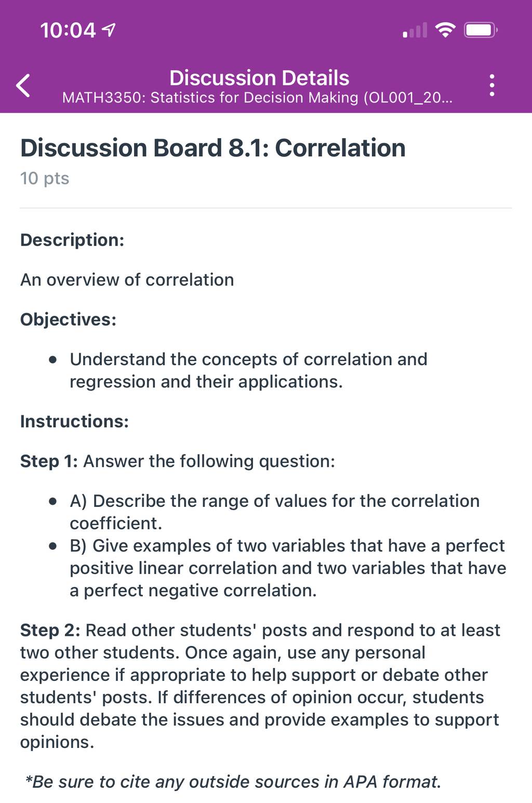Tap the MATH3350 course subtitle
The height and width of the screenshot is (803, 532).
[257, 98]
